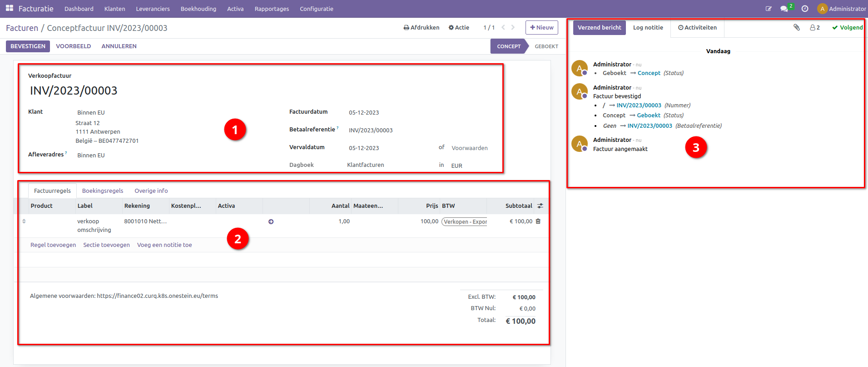Toggle the Volgend follow status
The width and height of the screenshot is (868, 367).
(x=847, y=28)
